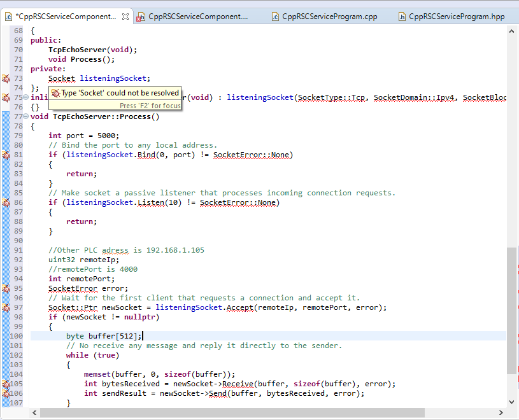Click the vertical scrollbar down arrow
519x420 pixels.
(x=511, y=402)
